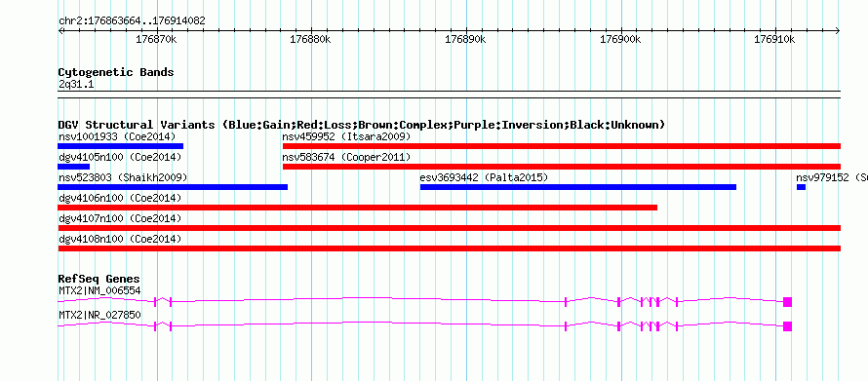This screenshot has width=868, height=381.
Task: Click the MTX2|NM_006554 gene label
Action: click(x=99, y=290)
